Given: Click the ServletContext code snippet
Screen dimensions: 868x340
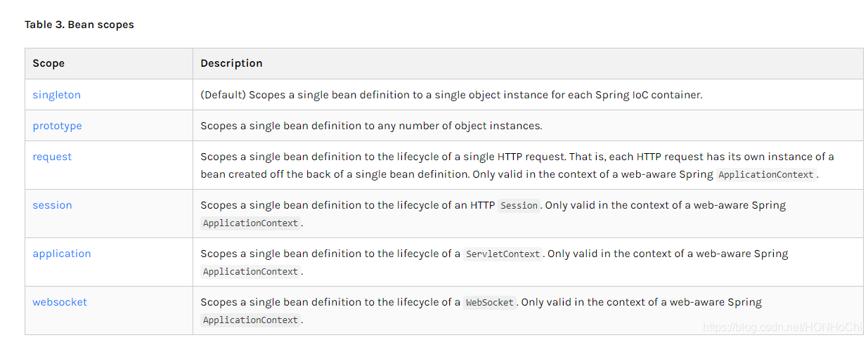Looking at the screenshot, I should 503,254.
